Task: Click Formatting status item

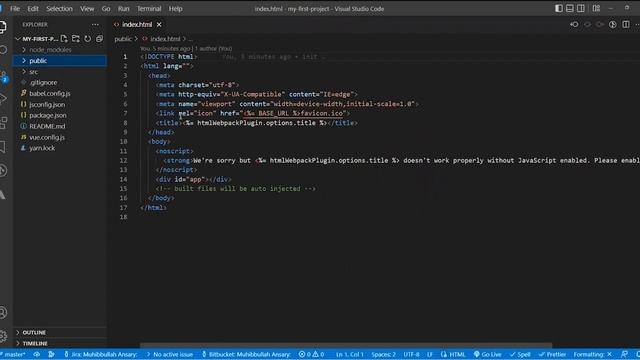Action: pyautogui.click(x=593, y=354)
